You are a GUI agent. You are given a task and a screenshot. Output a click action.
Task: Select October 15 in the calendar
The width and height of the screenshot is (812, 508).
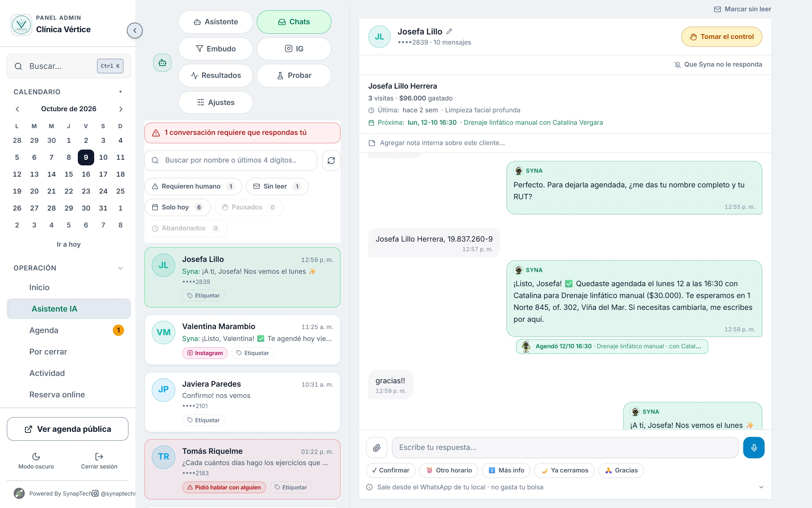click(x=69, y=174)
